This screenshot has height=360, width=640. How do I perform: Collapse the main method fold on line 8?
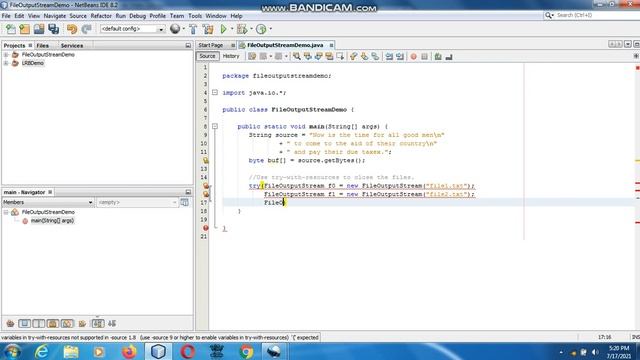click(215, 127)
